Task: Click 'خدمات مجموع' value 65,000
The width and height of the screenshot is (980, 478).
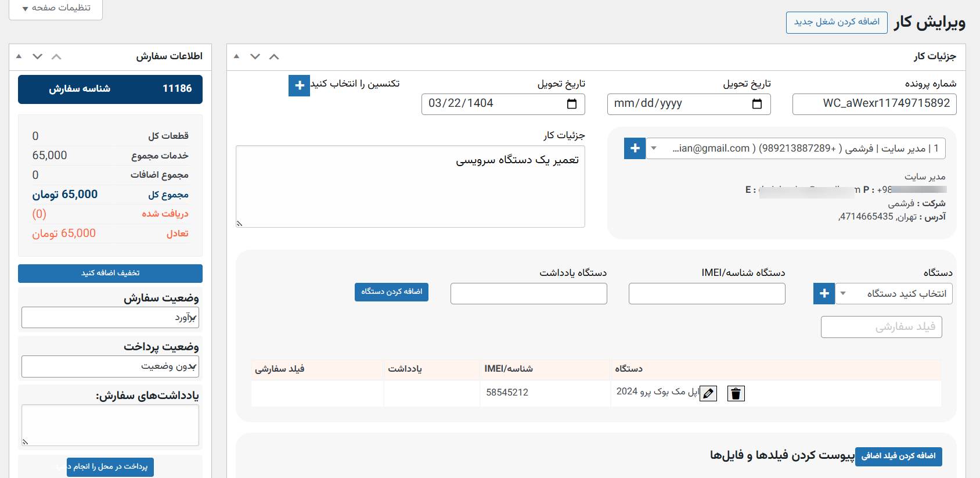Action: [50, 156]
